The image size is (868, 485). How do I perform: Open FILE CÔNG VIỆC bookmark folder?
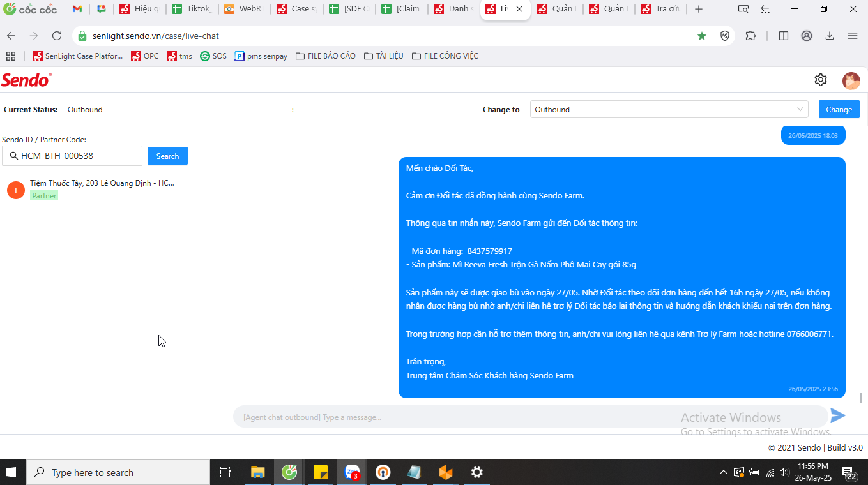(x=445, y=56)
